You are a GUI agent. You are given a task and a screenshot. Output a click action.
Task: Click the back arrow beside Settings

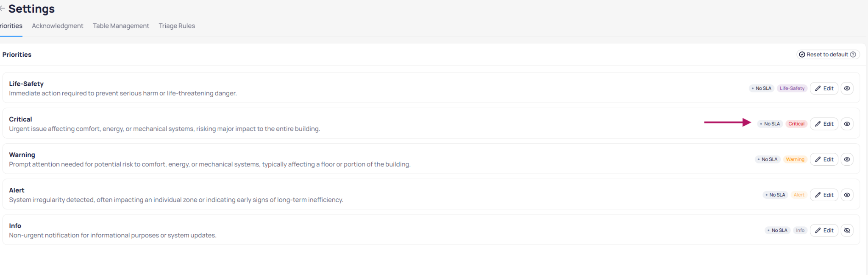pos(3,8)
